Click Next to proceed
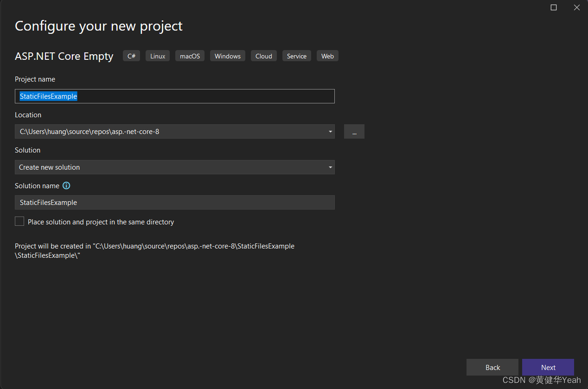The image size is (588, 389). 548,367
